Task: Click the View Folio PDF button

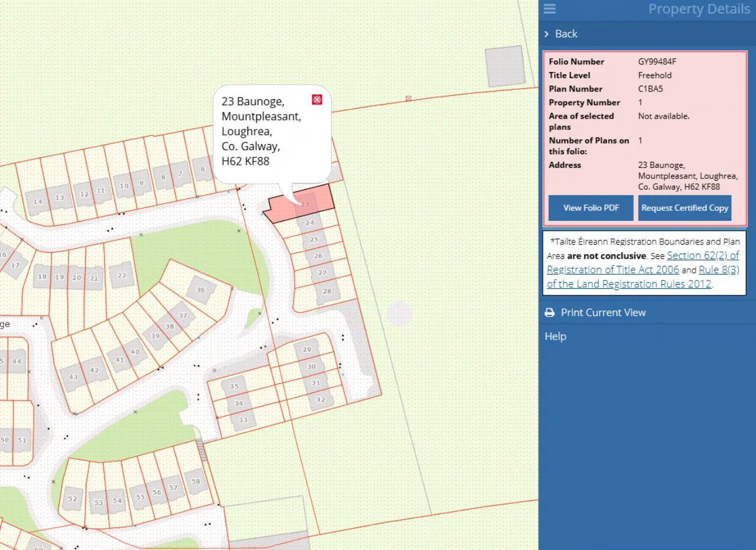Action: pos(591,208)
